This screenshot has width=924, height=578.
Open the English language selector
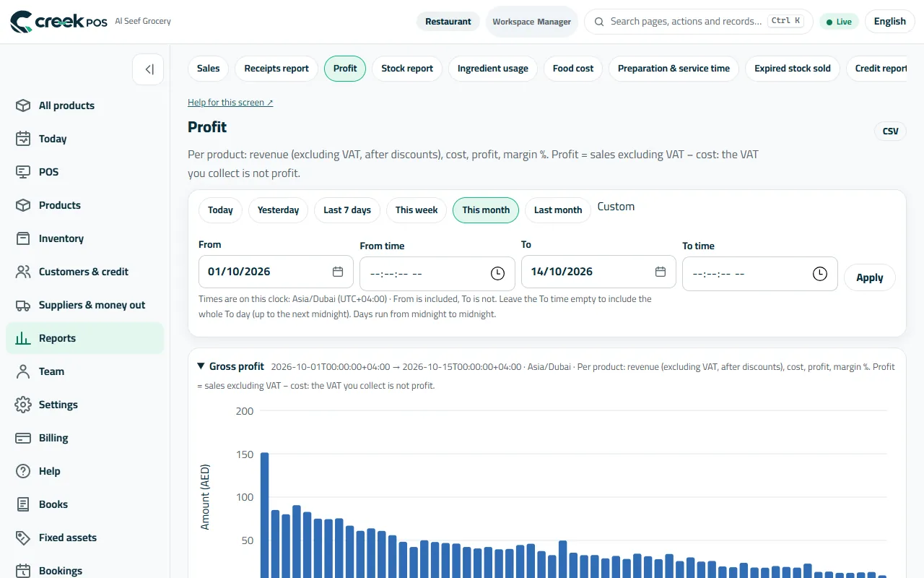[x=889, y=22]
